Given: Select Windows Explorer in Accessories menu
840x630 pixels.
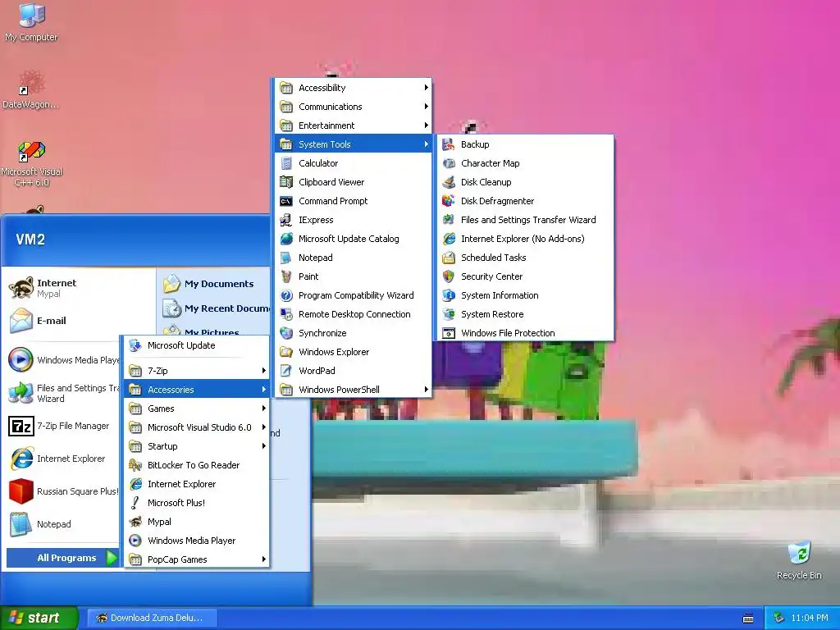Looking at the screenshot, I should [354, 352].
